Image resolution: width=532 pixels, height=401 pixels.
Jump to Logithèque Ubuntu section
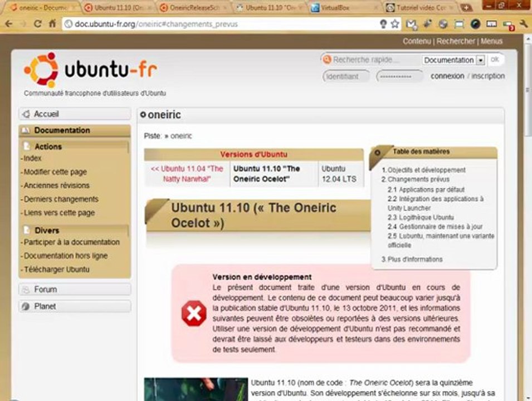coord(426,217)
